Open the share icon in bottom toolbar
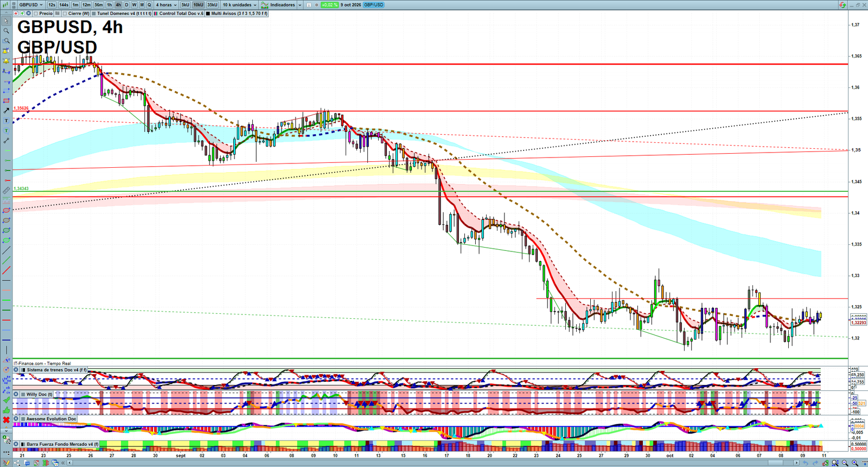868x467 pixels. [x=17, y=463]
